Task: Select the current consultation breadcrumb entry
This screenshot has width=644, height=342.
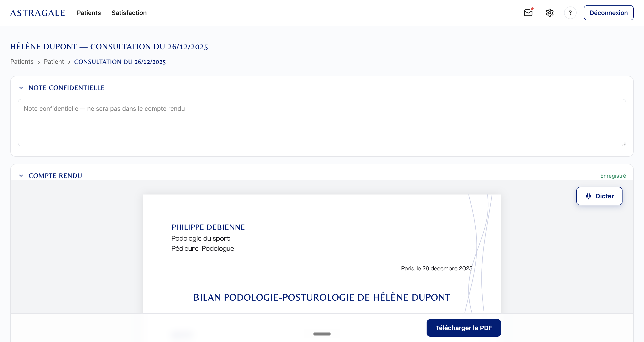Action: point(120,62)
